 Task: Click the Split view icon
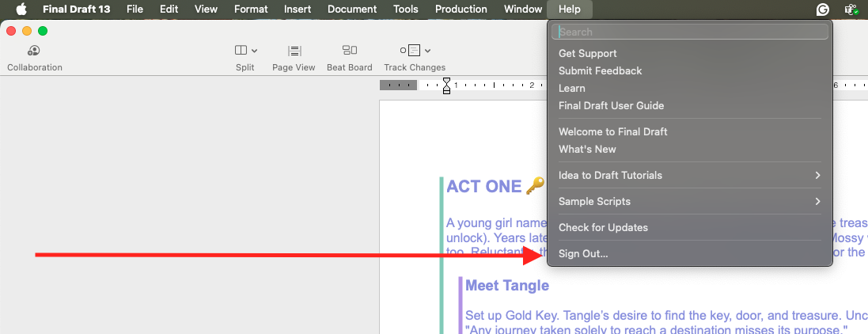click(x=241, y=51)
